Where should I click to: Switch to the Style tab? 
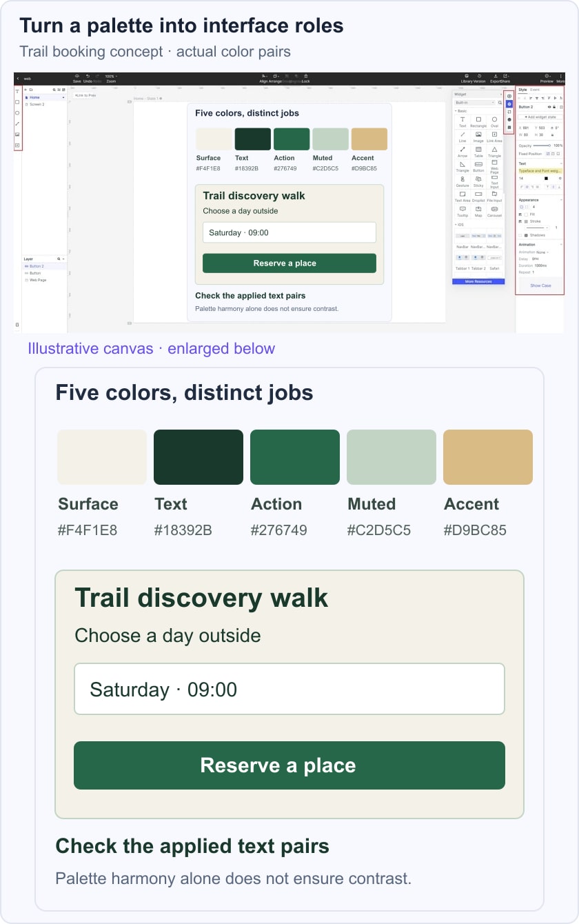[x=522, y=90]
